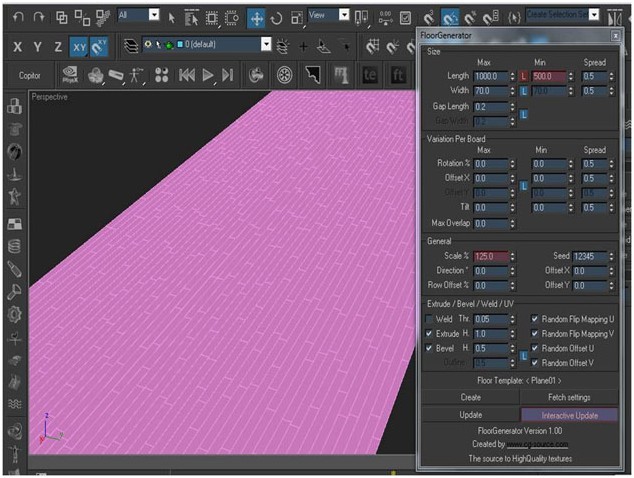Uncheck the Extrude checkbox

tap(429, 334)
